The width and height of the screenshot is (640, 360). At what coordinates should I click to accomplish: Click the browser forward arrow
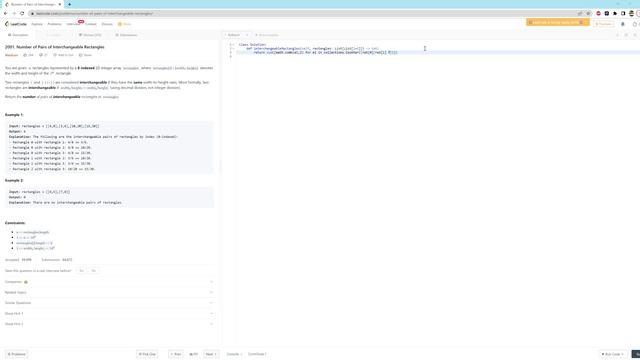[x=14, y=13]
